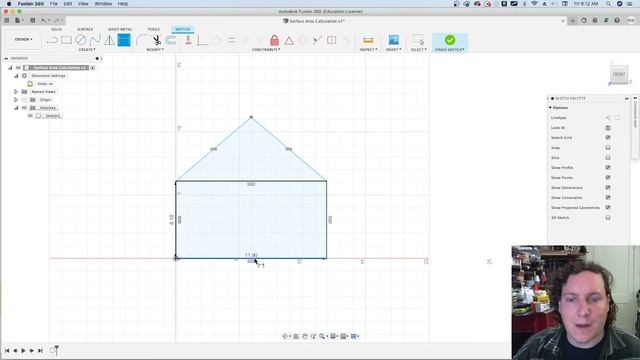
Task: Click the data panel grid icon
Action: pos(7,20)
